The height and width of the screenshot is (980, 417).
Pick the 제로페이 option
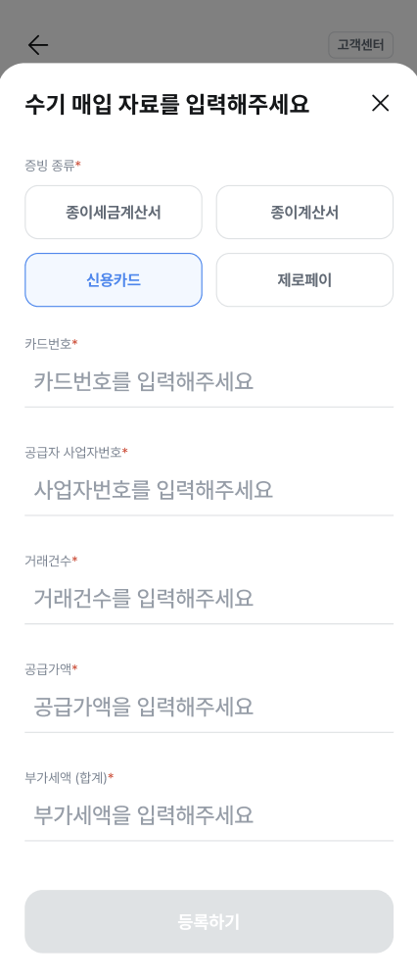coord(304,280)
